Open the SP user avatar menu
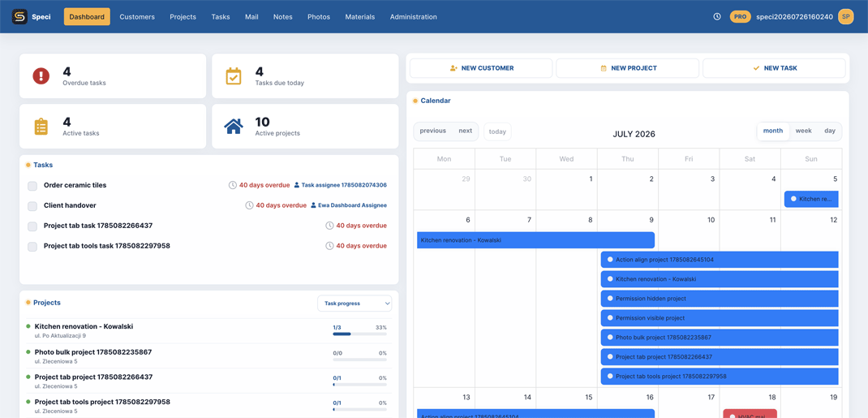 click(x=846, y=16)
